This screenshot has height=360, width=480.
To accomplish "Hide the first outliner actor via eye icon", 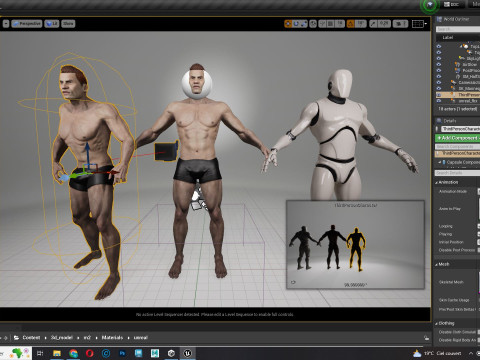I will coord(439,46).
